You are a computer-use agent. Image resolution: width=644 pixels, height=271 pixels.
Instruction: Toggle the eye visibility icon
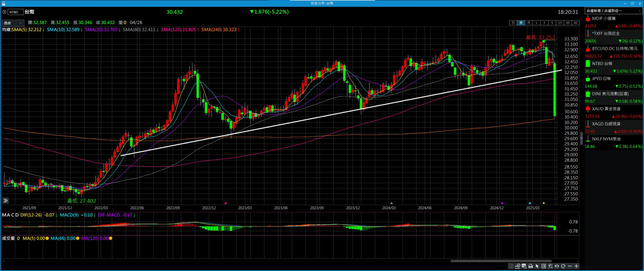(557, 266)
